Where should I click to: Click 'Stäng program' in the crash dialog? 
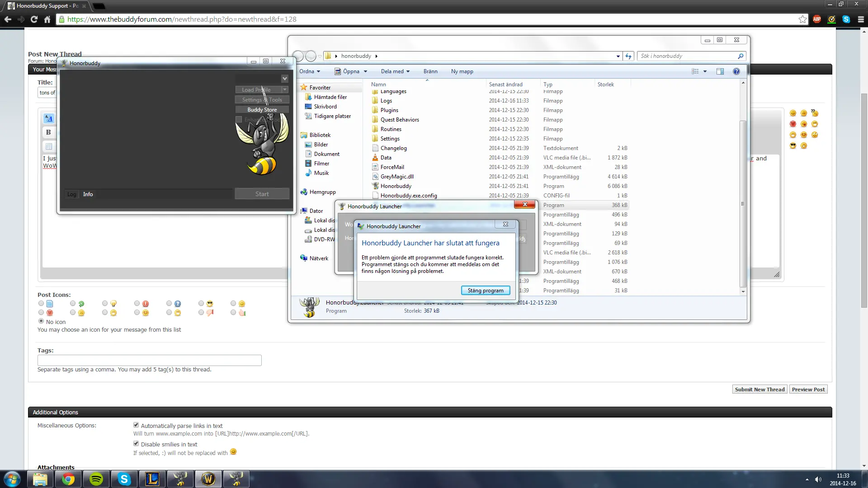tap(486, 291)
